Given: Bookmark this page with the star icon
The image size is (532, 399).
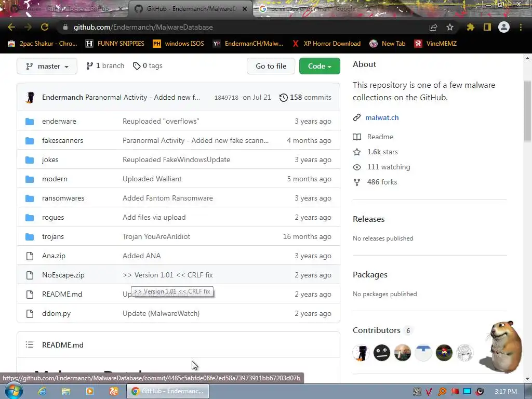Looking at the screenshot, I should tap(450, 27).
